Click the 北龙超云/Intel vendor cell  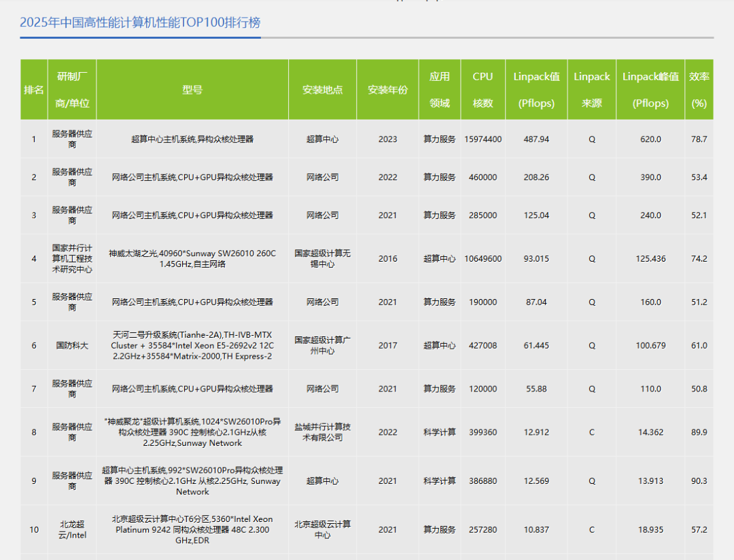(72, 529)
